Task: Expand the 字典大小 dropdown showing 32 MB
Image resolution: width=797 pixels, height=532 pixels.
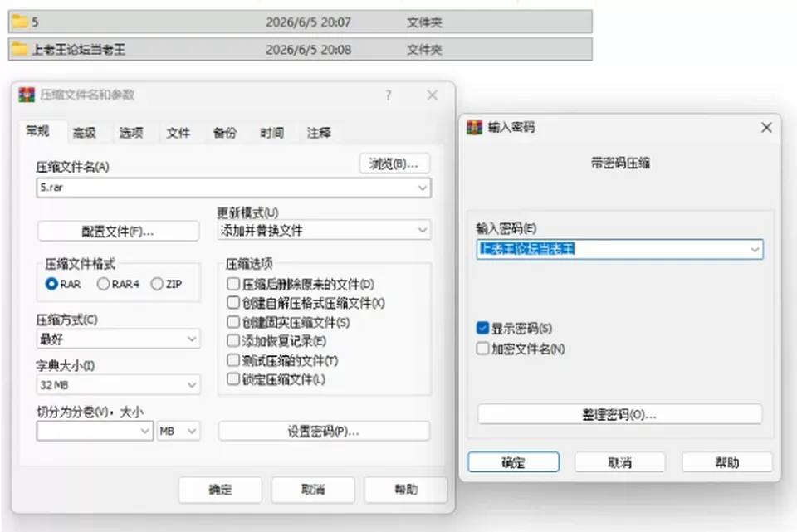Action: pyautogui.click(x=118, y=384)
